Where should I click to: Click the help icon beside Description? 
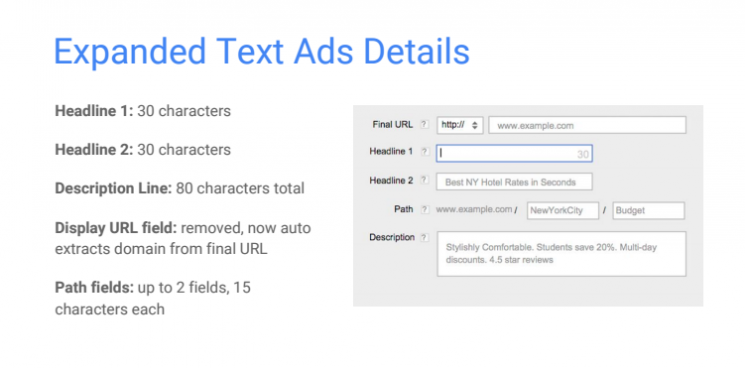tap(424, 237)
